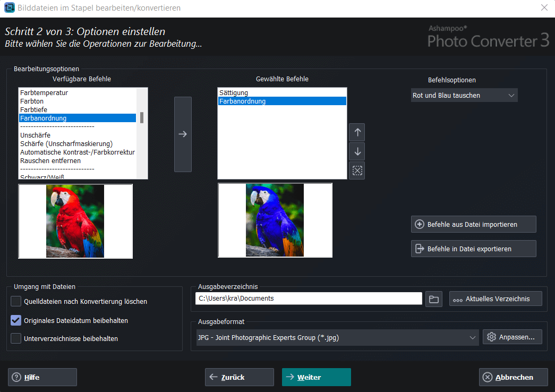Click Befehle aus Datei importieren
Image resolution: width=555 pixels, height=392 pixels.
tap(473, 224)
